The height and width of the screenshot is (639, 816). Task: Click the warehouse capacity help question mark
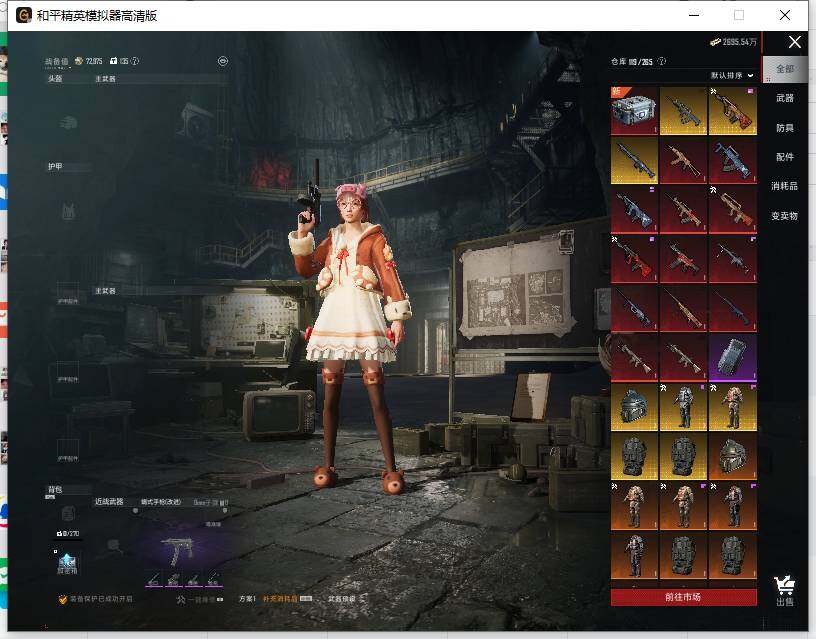(664, 61)
